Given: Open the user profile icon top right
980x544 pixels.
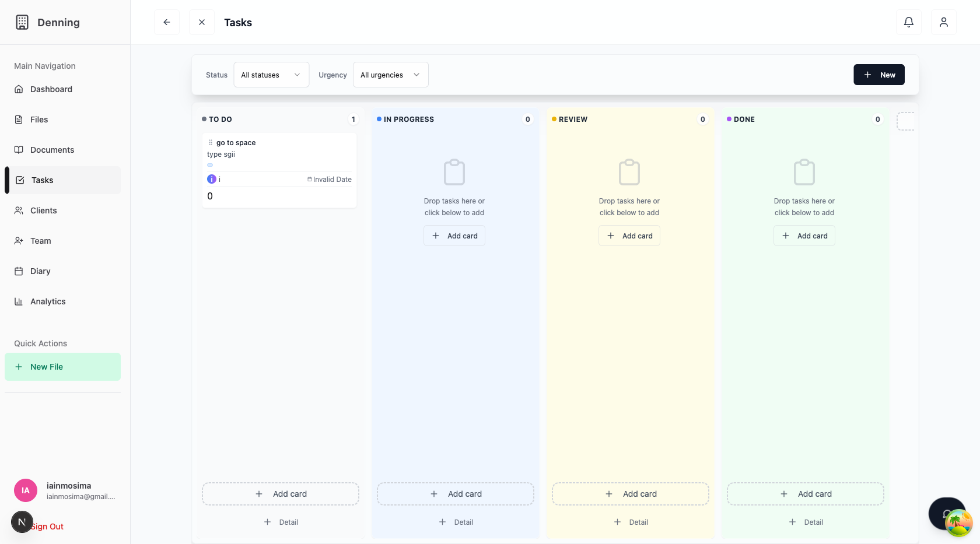Looking at the screenshot, I should click(943, 22).
